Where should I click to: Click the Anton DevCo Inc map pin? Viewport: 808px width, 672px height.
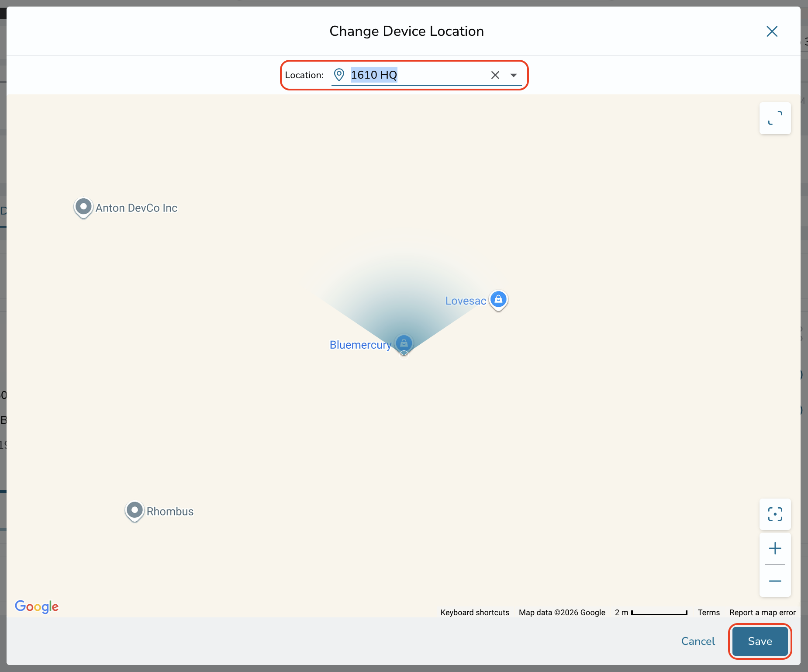point(83,207)
